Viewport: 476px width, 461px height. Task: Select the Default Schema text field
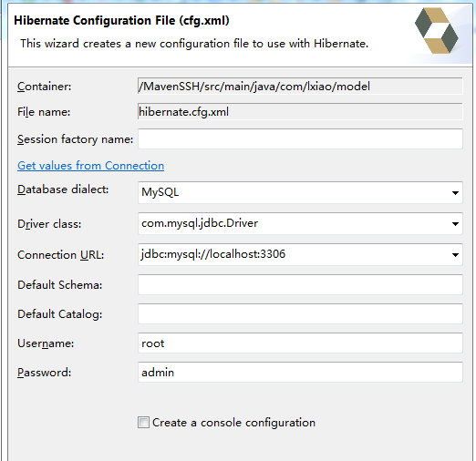click(x=300, y=284)
